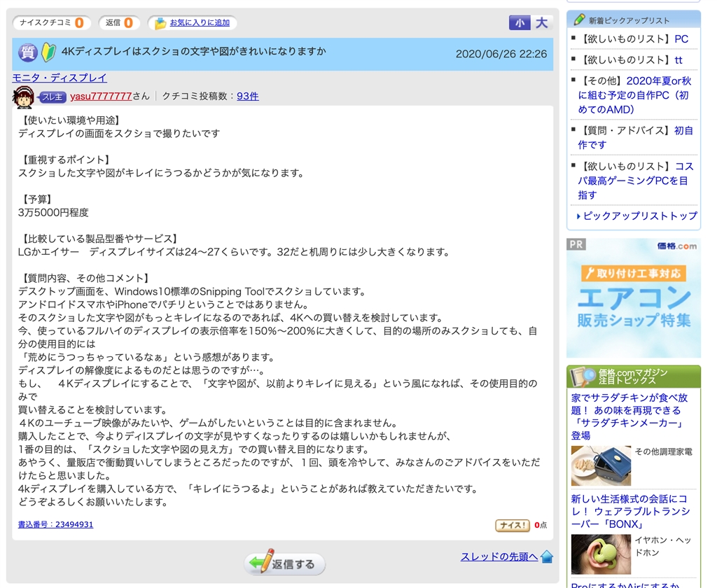Click the thread title 4Kディスプレイはスクショの文字や図がきれいになりますか

194,51
